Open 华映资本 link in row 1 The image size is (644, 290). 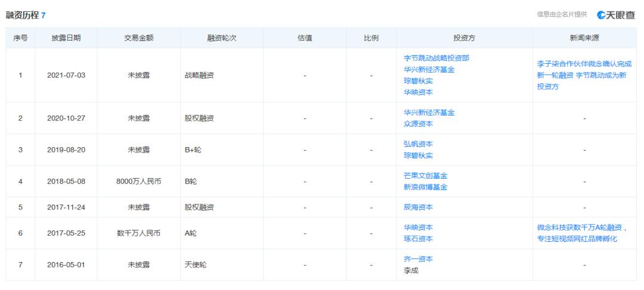click(418, 93)
